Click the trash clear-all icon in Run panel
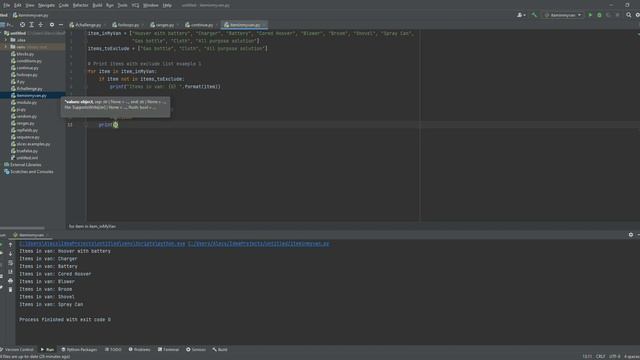Image resolution: width=640 pixels, height=360 pixels. coord(11,289)
